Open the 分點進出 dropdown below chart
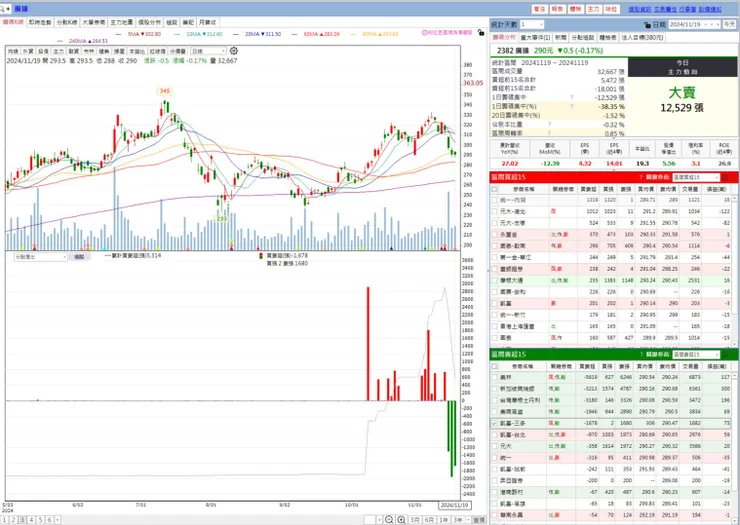Screen dimensions: 740x525 [x=41, y=257]
